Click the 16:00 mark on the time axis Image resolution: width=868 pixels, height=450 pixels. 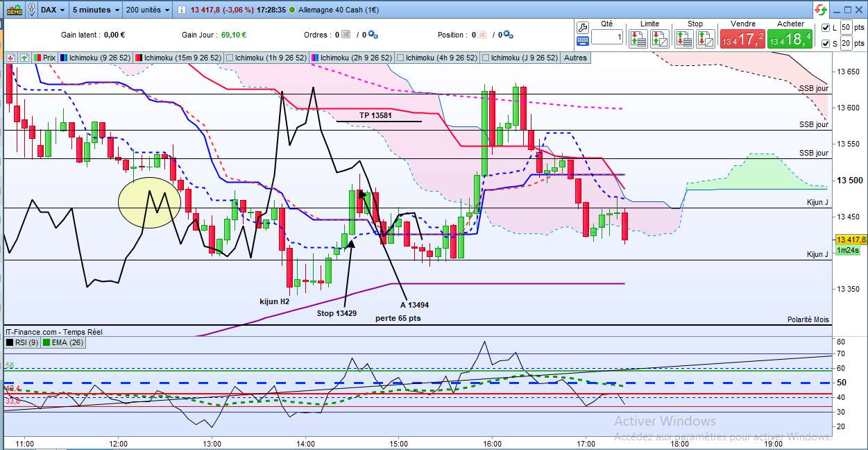492,443
